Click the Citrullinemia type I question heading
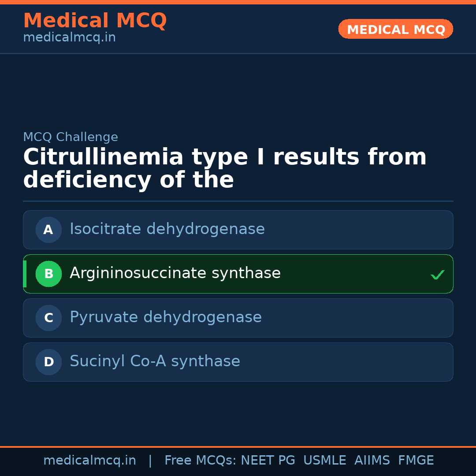476x476 pixels. click(x=225, y=169)
